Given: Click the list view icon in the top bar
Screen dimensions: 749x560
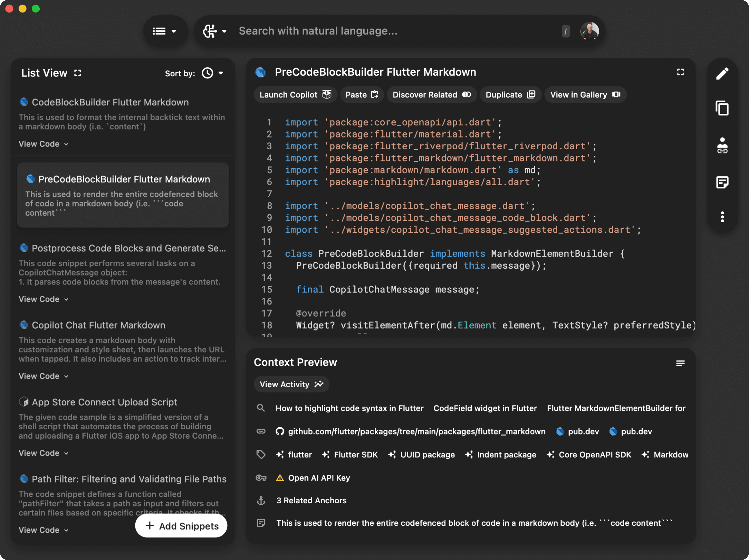Looking at the screenshot, I should click(x=159, y=31).
